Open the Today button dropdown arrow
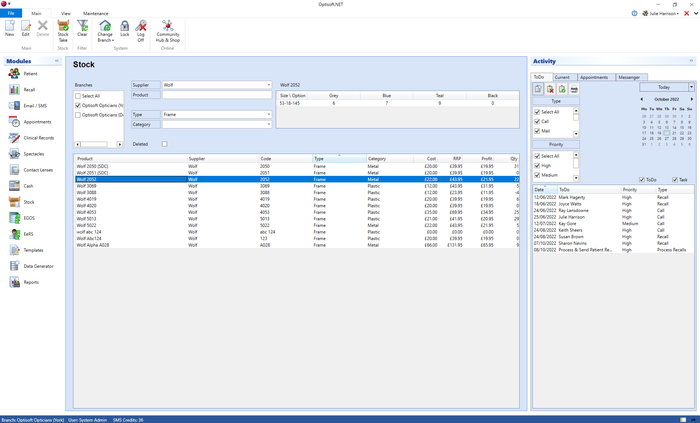The image size is (700, 423). (692, 87)
